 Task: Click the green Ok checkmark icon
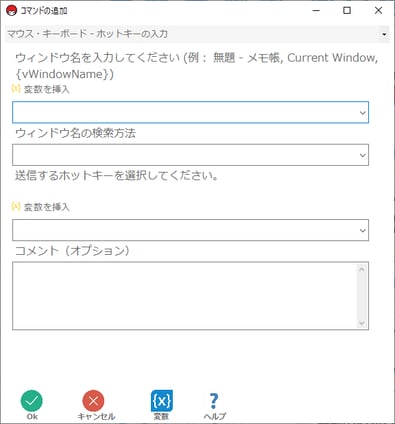[x=32, y=401]
